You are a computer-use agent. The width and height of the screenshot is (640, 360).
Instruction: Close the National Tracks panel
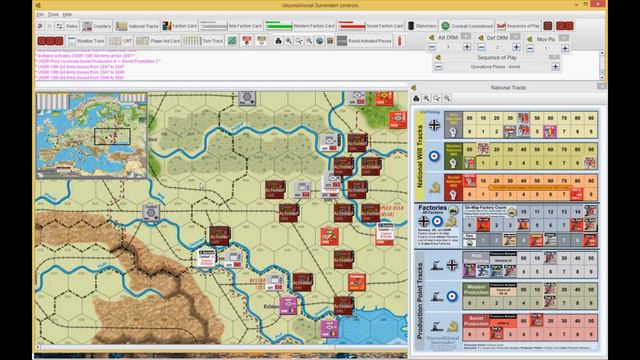click(602, 86)
